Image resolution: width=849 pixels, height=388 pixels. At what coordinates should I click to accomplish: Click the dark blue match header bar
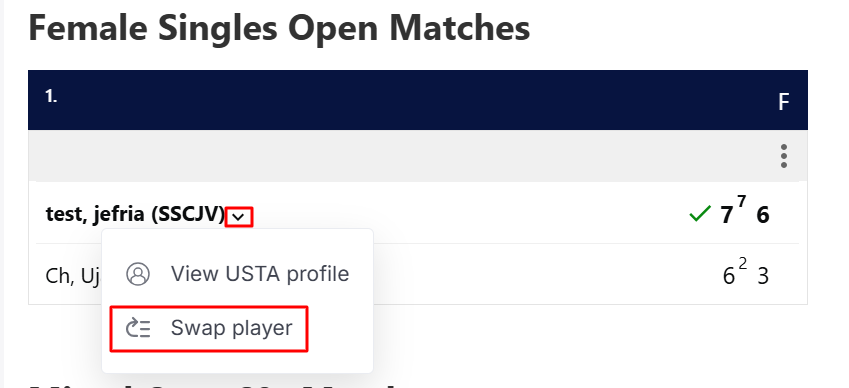(417, 100)
